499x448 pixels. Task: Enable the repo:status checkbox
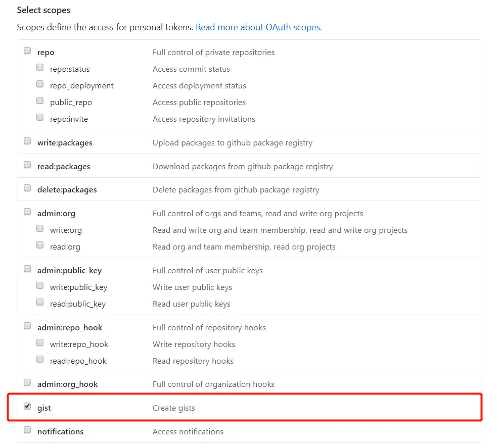(x=40, y=67)
